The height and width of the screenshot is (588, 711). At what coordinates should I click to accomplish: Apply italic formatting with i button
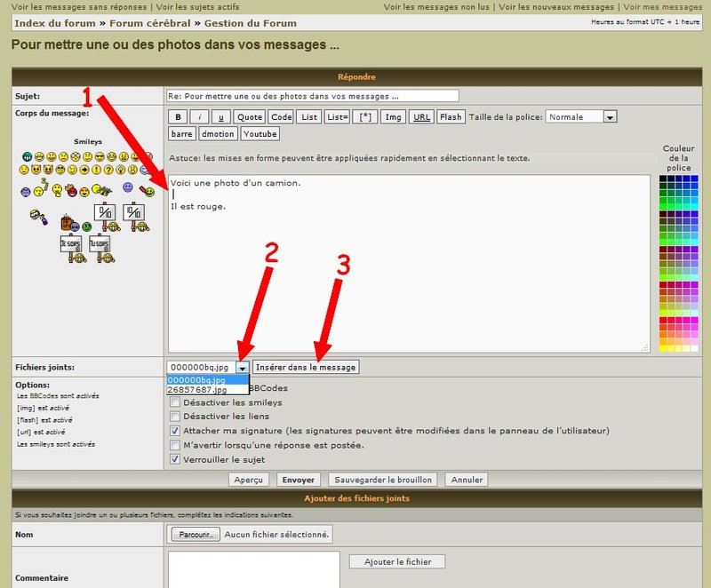point(199,116)
